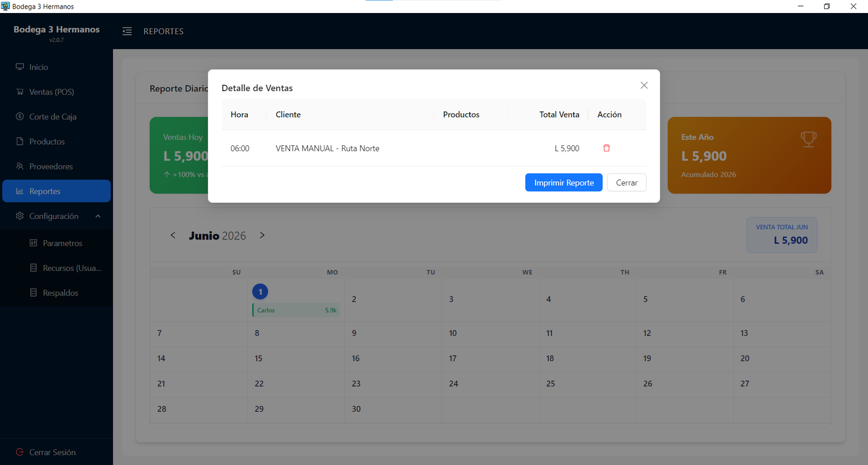Click the Corte de Caja dollar icon
Image resolution: width=868 pixels, height=465 pixels.
[x=20, y=117]
